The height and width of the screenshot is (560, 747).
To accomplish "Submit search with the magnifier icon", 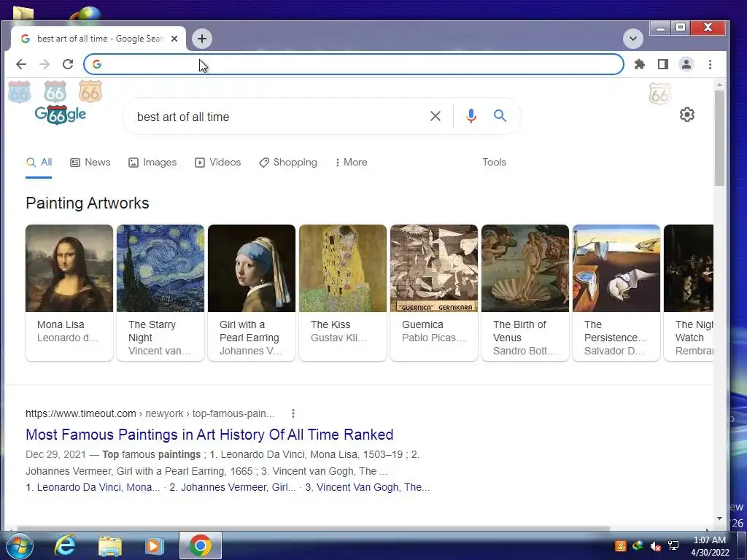I will coord(500,116).
